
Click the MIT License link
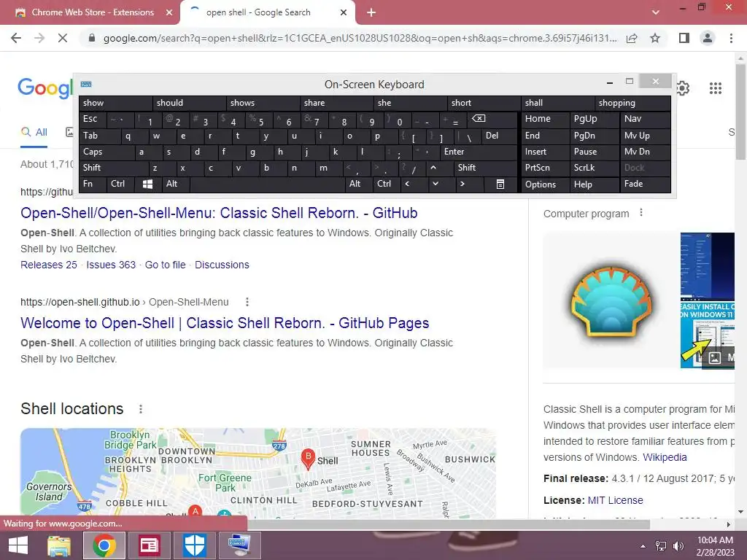pos(615,500)
